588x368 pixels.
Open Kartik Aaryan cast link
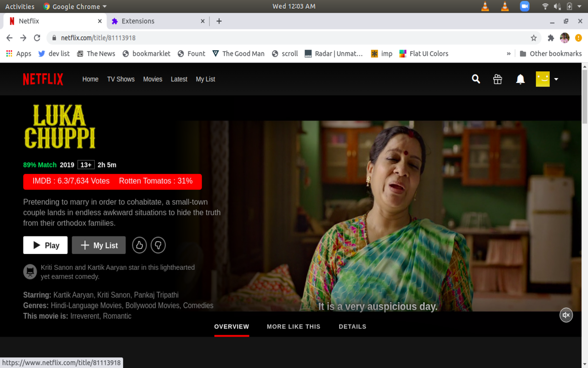point(73,295)
